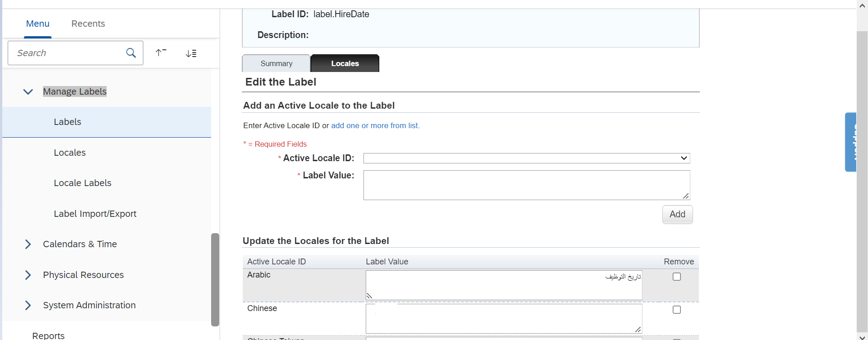The width and height of the screenshot is (868, 340).
Task: Click the page vertical scrollbar thumb
Action: coord(862,181)
